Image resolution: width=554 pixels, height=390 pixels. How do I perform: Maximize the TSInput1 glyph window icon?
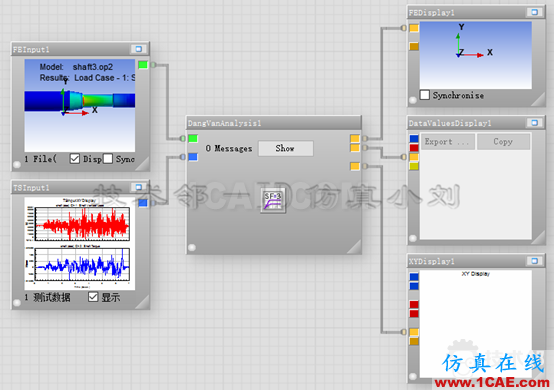click(138, 187)
